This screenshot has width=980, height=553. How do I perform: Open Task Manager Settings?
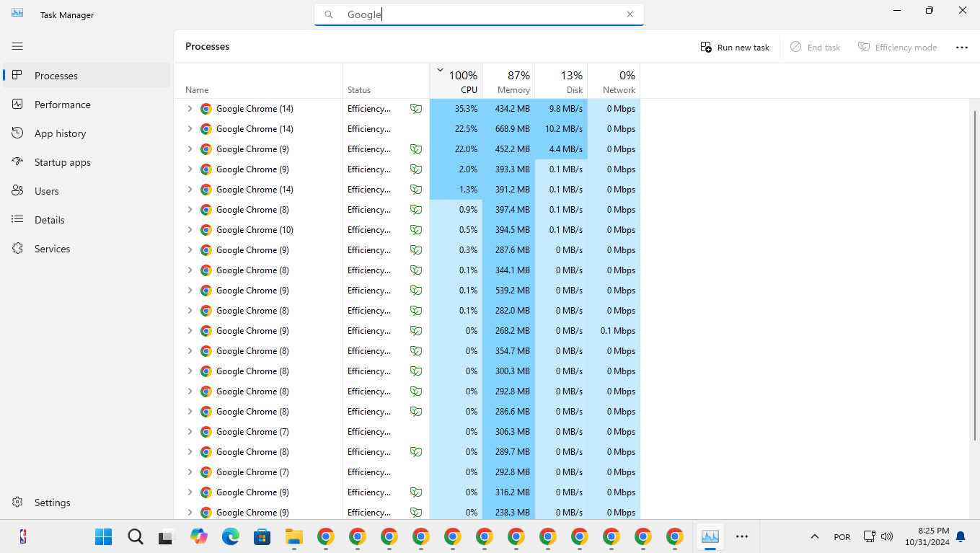click(87, 503)
